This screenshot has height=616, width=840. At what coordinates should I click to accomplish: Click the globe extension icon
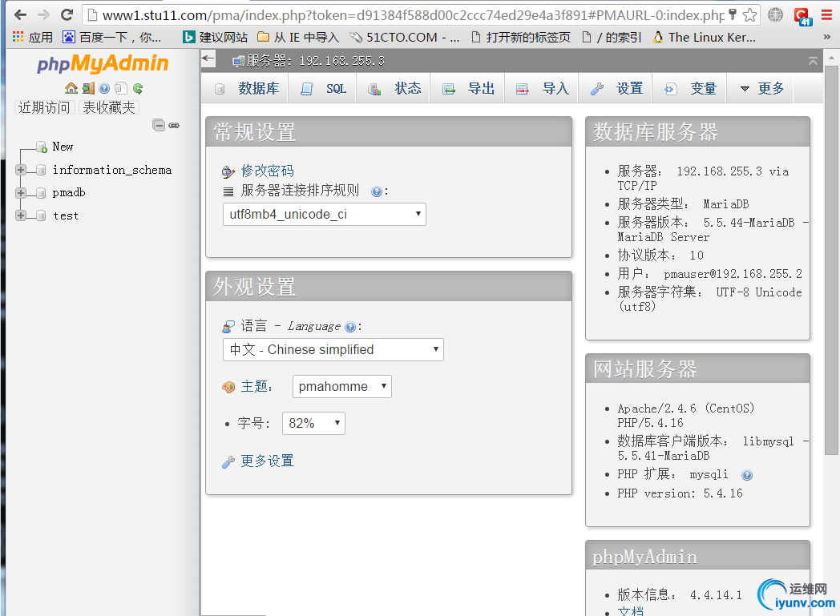[x=775, y=15]
